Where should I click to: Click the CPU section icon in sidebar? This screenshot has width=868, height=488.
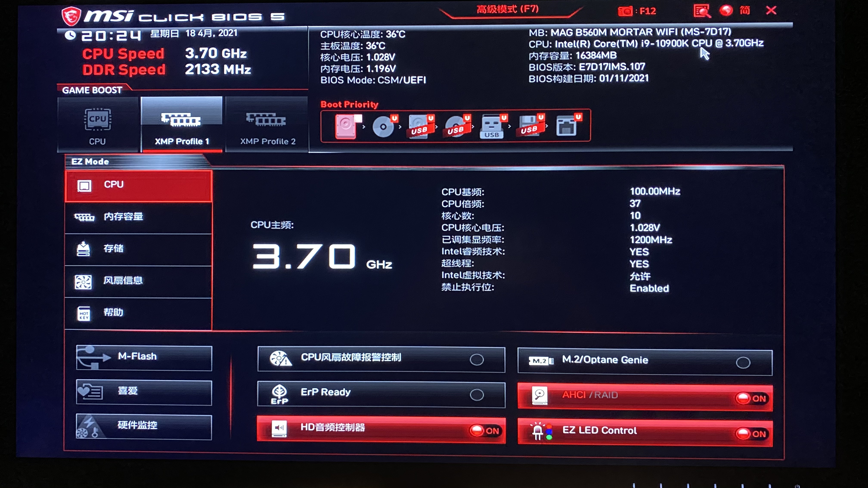click(x=84, y=185)
